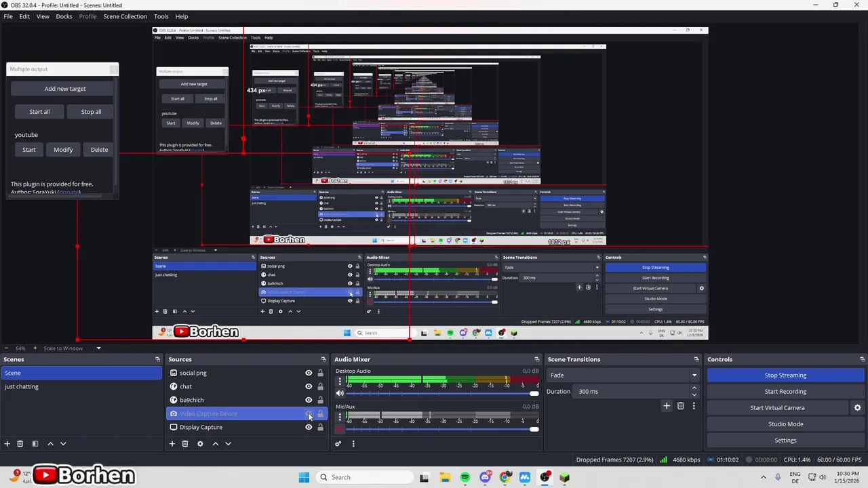This screenshot has height=488, width=868.
Task: Move scene up arrow in Scenes toolbar
Action: [x=50, y=444]
